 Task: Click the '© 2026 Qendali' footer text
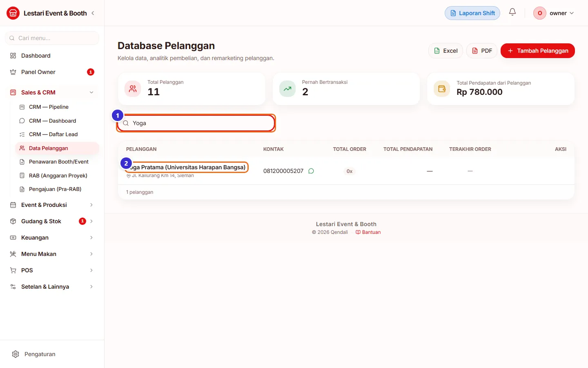(x=330, y=232)
